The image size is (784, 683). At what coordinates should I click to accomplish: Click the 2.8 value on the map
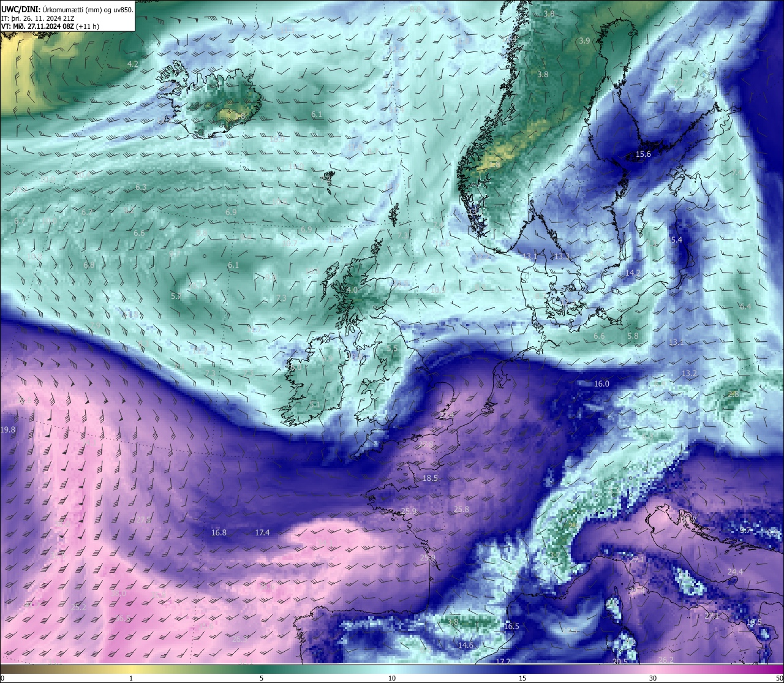[x=733, y=394]
